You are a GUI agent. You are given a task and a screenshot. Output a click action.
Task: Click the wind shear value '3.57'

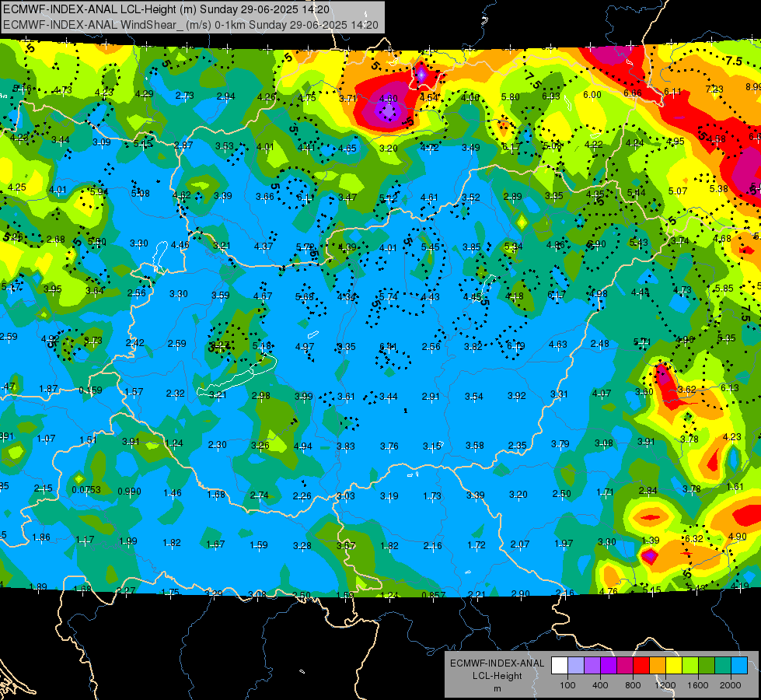(x=346, y=545)
